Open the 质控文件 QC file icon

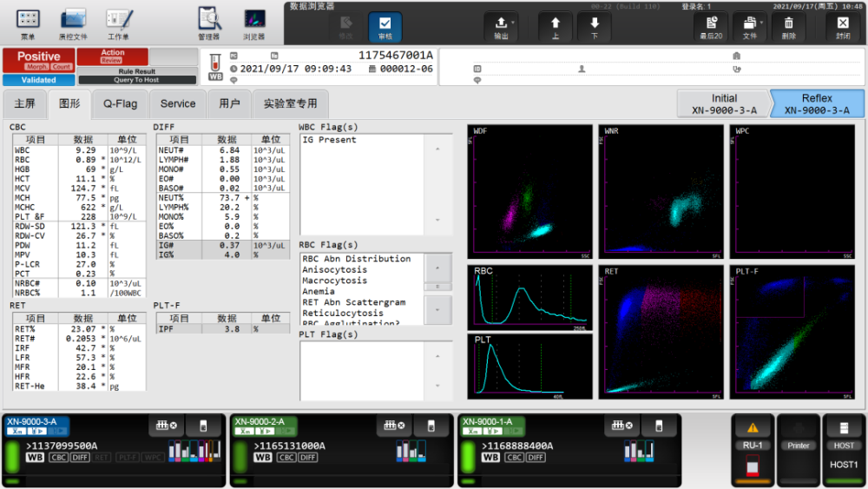point(73,23)
